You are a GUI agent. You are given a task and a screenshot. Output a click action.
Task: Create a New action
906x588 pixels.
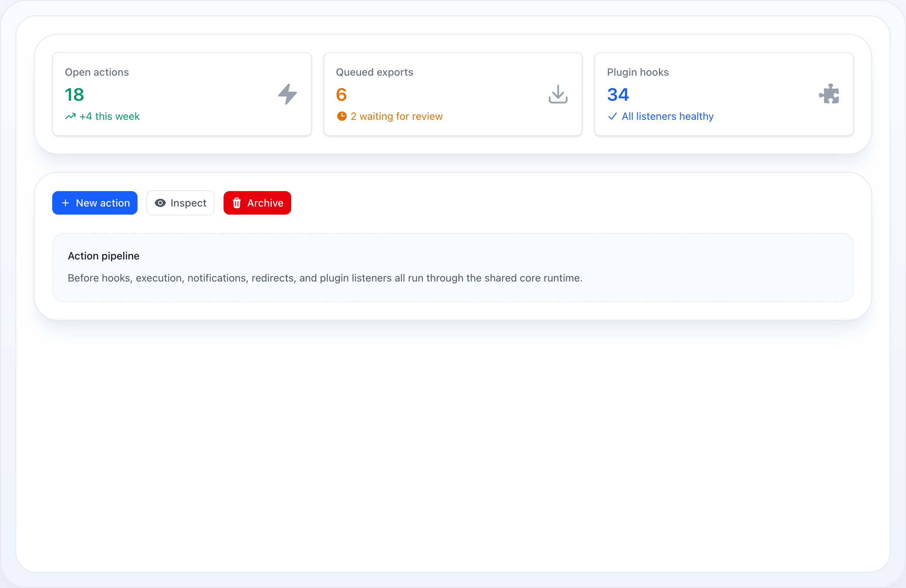pyautogui.click(x=95, y=203)
